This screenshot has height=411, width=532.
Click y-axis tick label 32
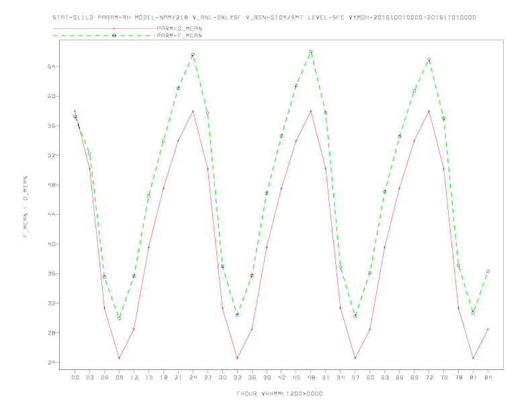coord(52,303)
